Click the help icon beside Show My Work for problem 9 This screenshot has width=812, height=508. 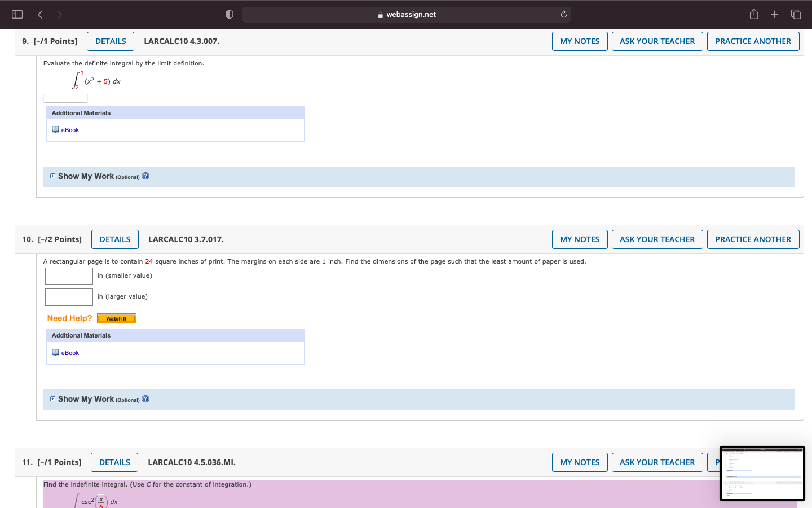tap(145, 176)
